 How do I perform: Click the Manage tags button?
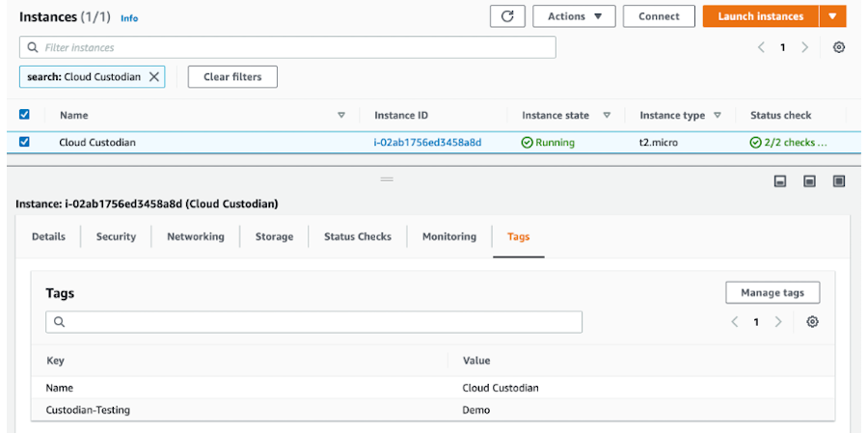click(772, 293)
